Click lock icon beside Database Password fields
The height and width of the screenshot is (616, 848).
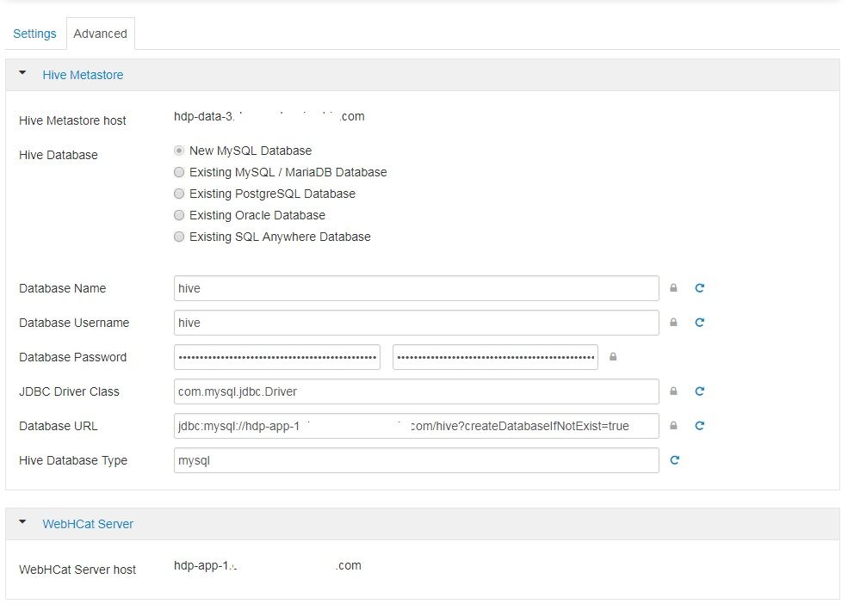point(613,356)
